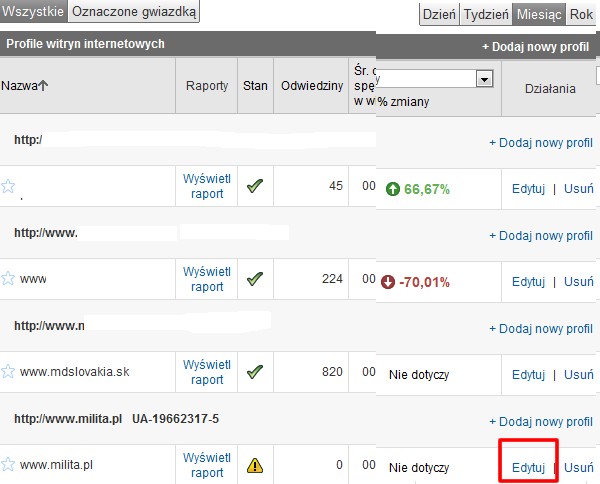Click Edytuj for www.mdslovakia.sk
The width and height of the screenshot is (600, 484).
coord(528,375)
